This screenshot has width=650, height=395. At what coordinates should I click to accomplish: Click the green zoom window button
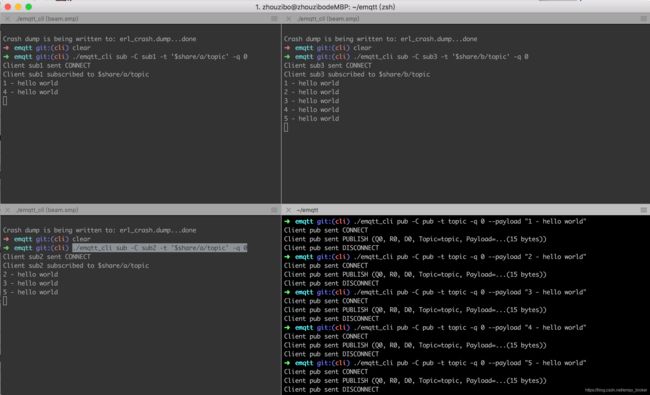coord(29,7)
